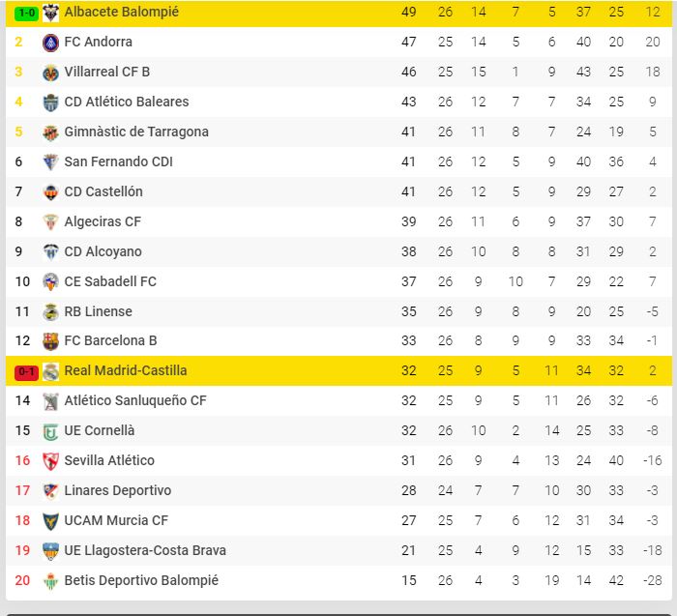Click the UE Cornellà club crest

click(51, 431)
